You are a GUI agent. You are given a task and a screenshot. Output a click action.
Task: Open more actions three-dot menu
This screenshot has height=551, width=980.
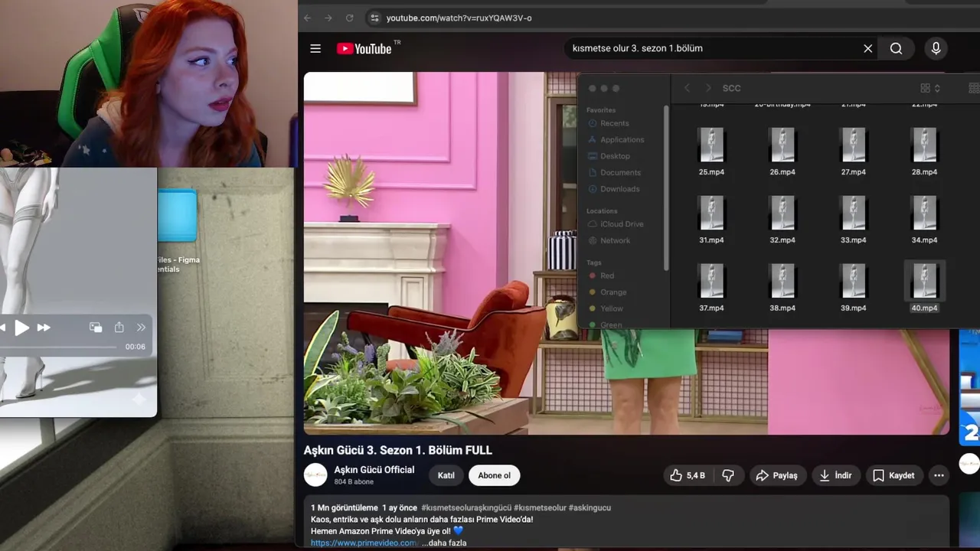[939, 475]
